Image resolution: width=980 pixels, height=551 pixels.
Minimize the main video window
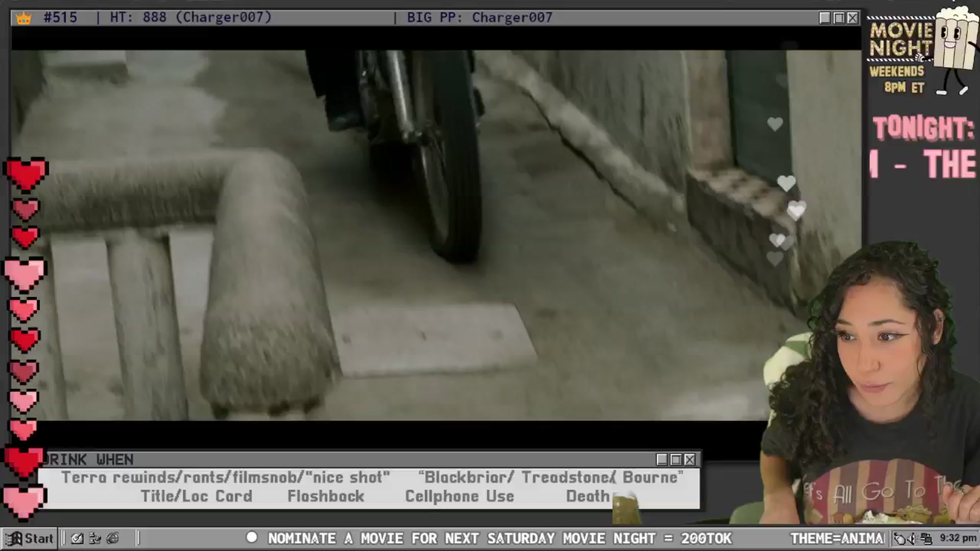pos(825,18)
